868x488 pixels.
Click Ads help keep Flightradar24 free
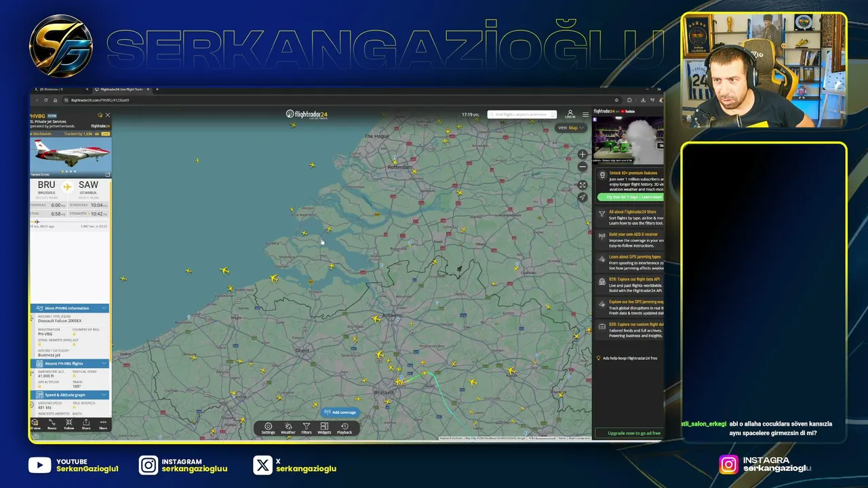click(627, 358)
